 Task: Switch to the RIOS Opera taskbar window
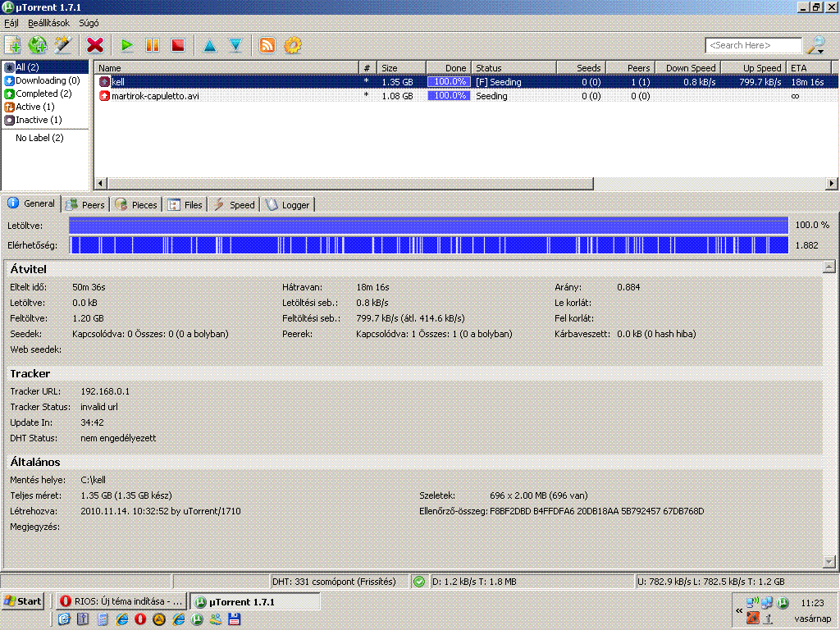pyautogui.click(x=121, y=601)
